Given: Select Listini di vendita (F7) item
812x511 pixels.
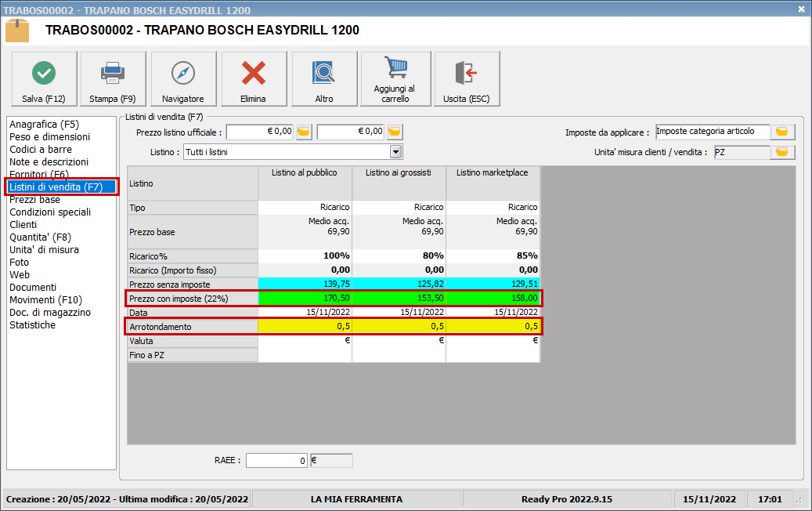Looking at the screenshot, I should [61, 187].
